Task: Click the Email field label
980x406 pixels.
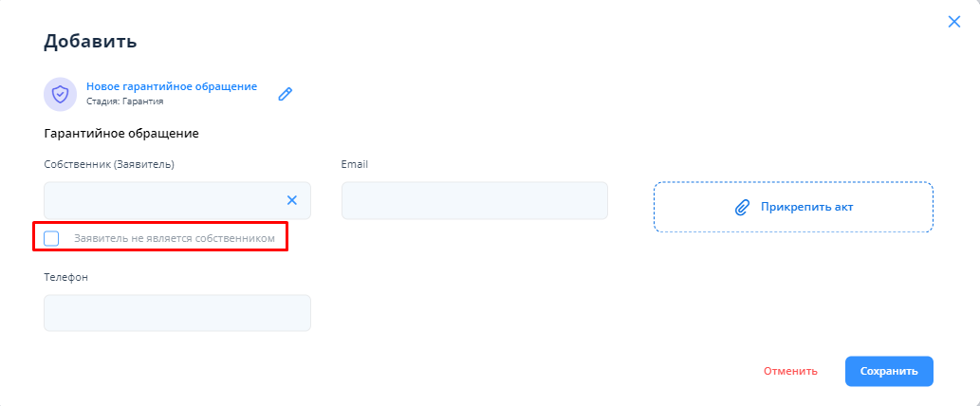Action: 355,164
